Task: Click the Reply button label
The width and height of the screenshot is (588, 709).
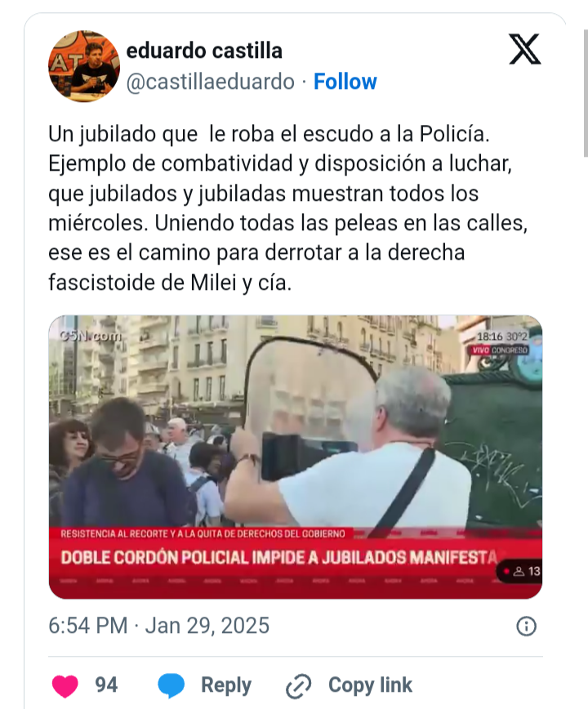Action: (226, 685)
